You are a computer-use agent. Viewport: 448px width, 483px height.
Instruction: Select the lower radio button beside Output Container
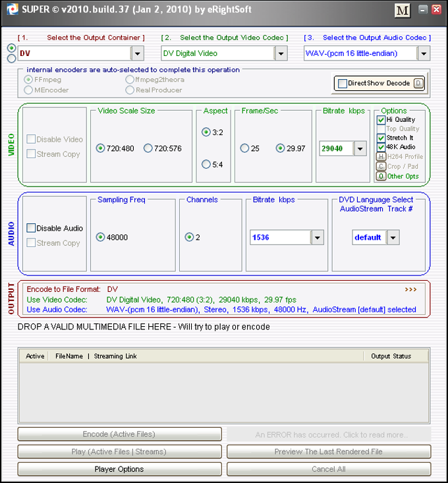(x=11, y=58)
